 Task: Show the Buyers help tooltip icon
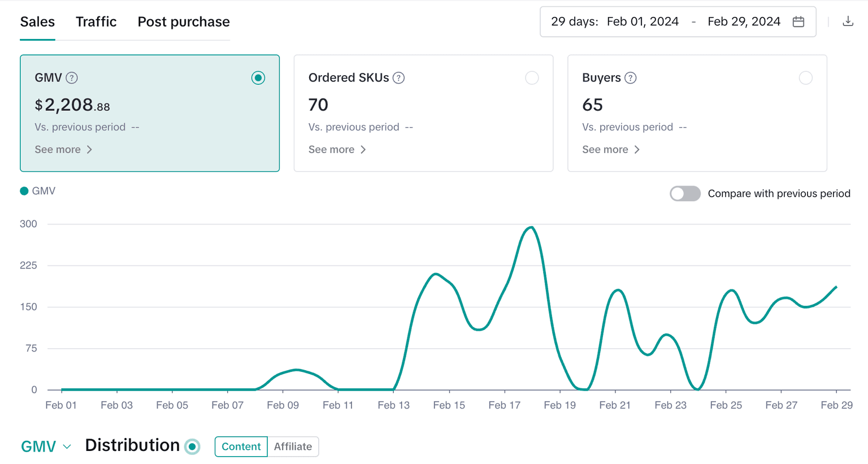pyautogui.click(x=631, y=78)
